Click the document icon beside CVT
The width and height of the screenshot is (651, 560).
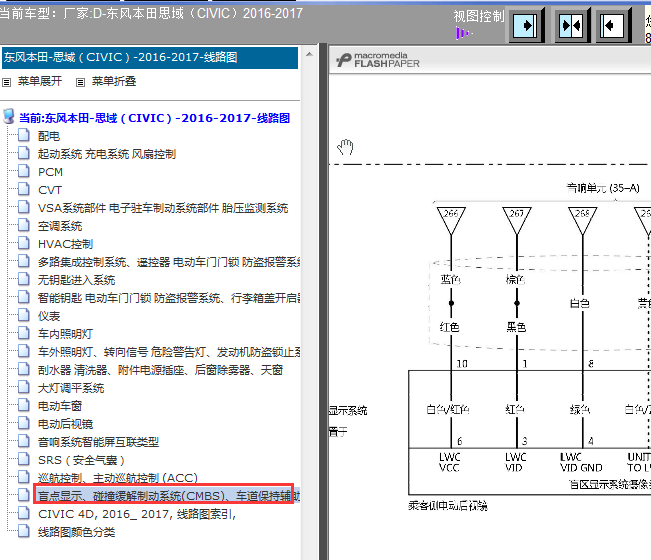[24, 189]
